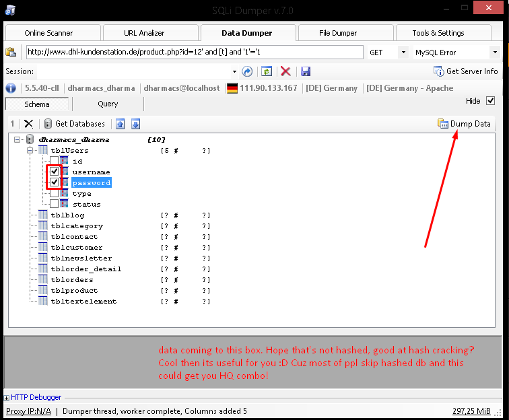Viewport: 509px width, 420px height.
Task: Click the 297,25 MiB memory link
Action: point(471,411)
